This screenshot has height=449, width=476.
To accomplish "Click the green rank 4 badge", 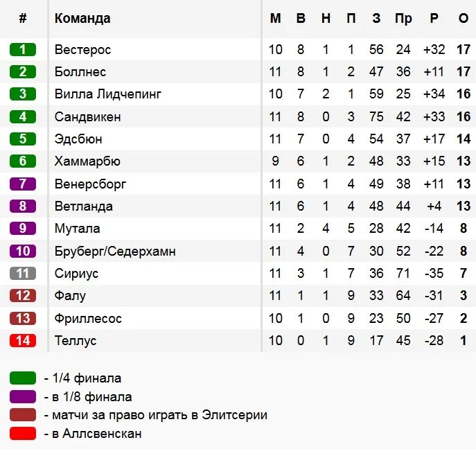I will click(x=23, y=116).
